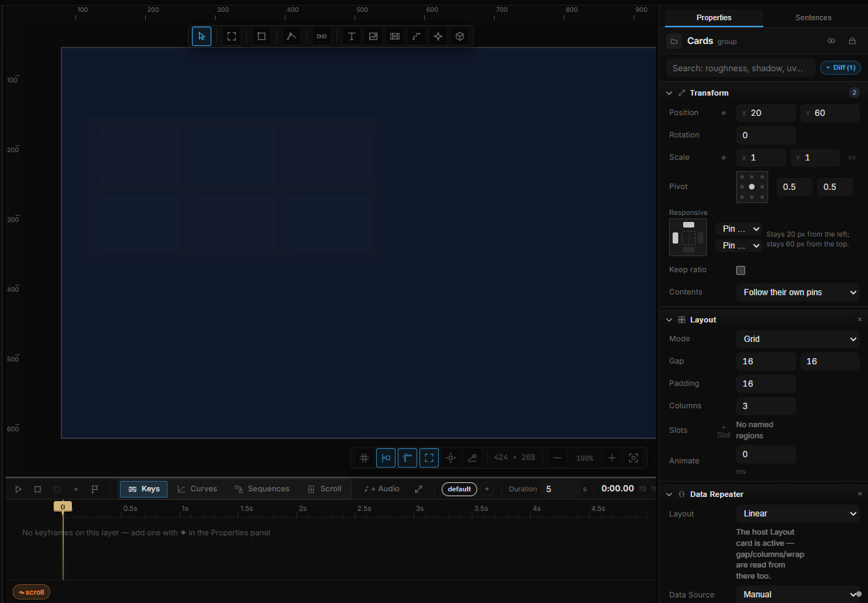Click the timeline playhead marker at 0
The image size is (868, 603).
[x=63, y=507]
